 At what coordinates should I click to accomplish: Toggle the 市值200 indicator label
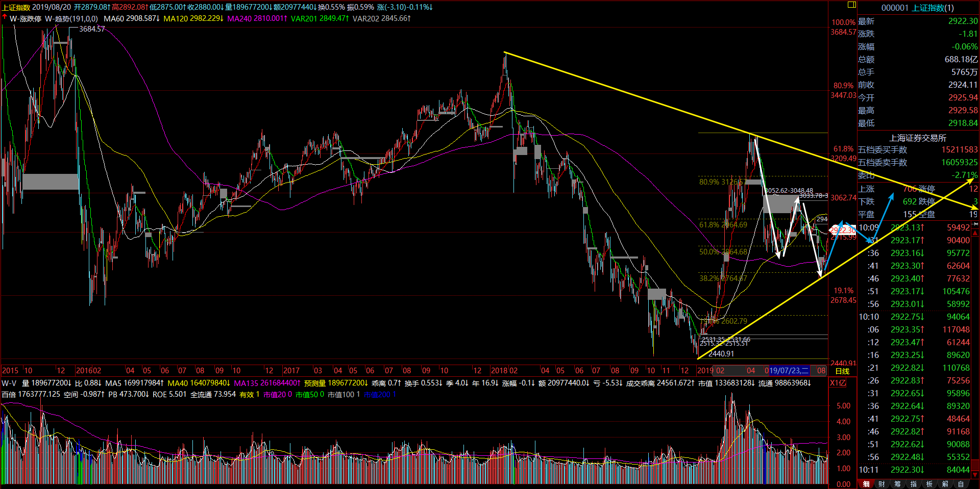(x=379, y=394)
